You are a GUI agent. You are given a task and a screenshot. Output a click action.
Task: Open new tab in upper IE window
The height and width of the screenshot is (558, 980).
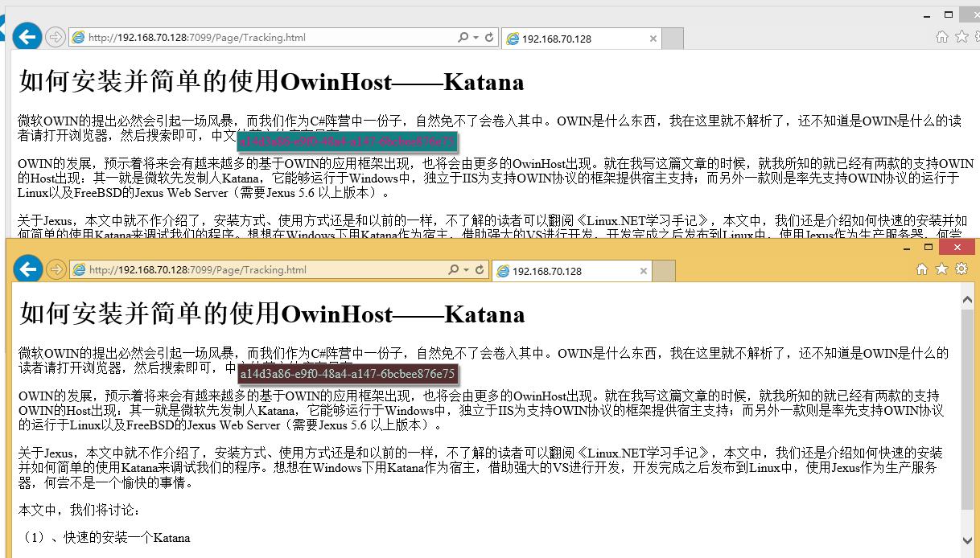click(673, 39)
